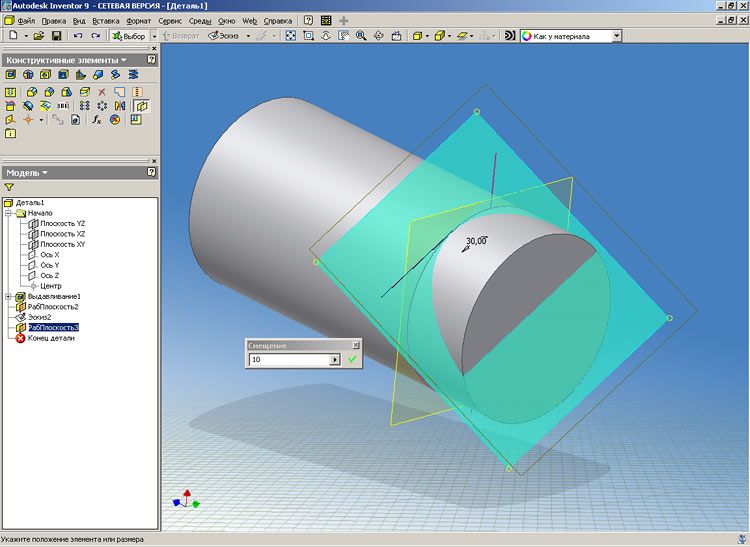Open the Справка menu
The height and width of the screenshot is (547, 750).
point(277,21)
